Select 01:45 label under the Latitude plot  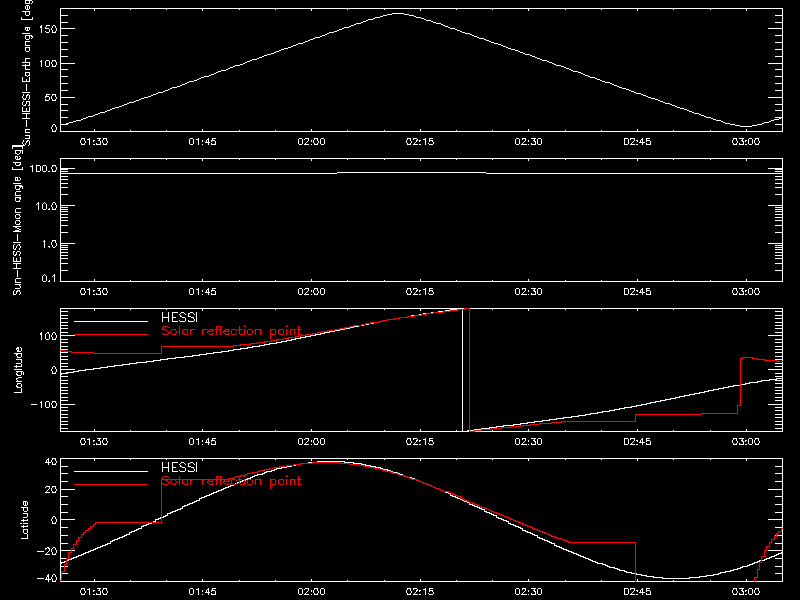(x=203, y=591)
